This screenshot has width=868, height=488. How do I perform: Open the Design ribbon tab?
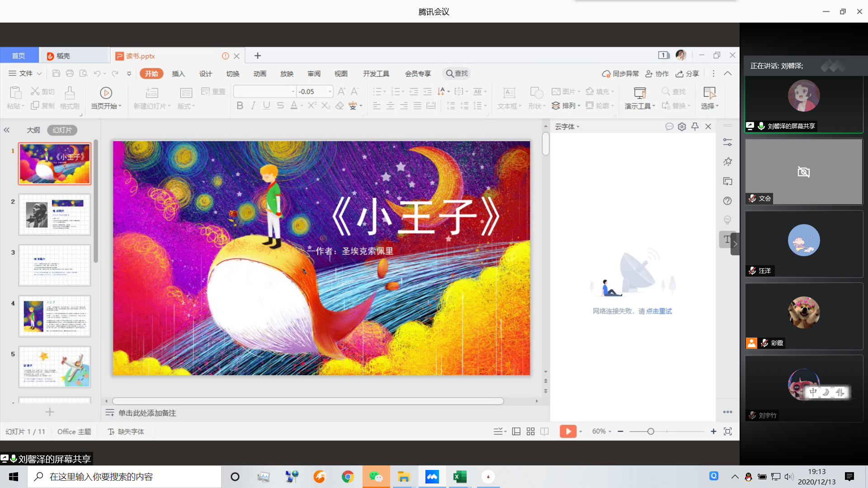(206, 74)
